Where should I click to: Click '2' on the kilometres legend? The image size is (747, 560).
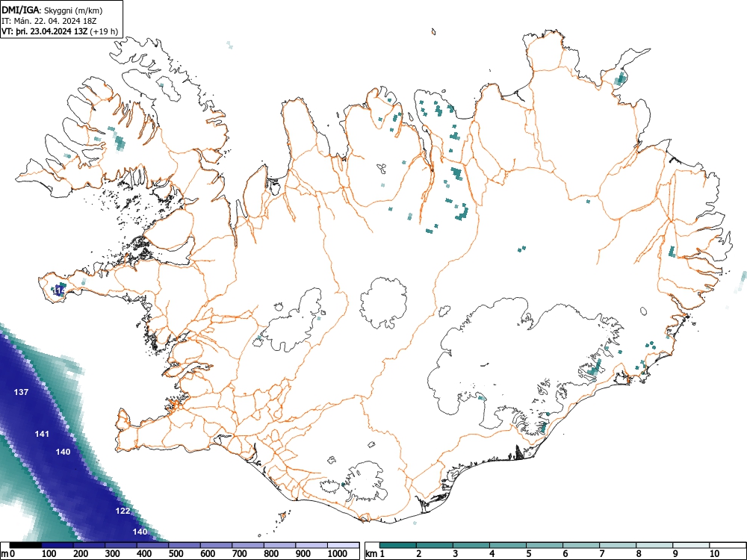[x=418, y=554]
